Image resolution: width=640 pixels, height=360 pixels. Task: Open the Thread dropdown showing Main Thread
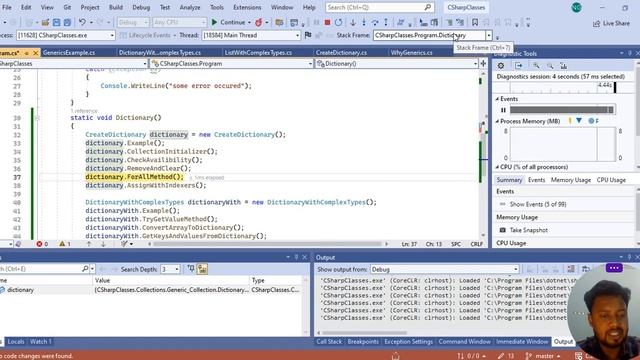pos(251,35)
